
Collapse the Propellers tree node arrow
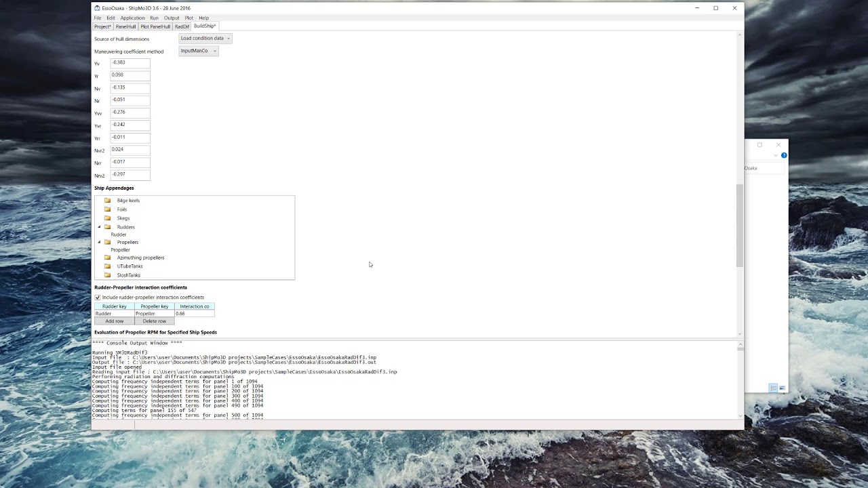(x=99, y=242)
